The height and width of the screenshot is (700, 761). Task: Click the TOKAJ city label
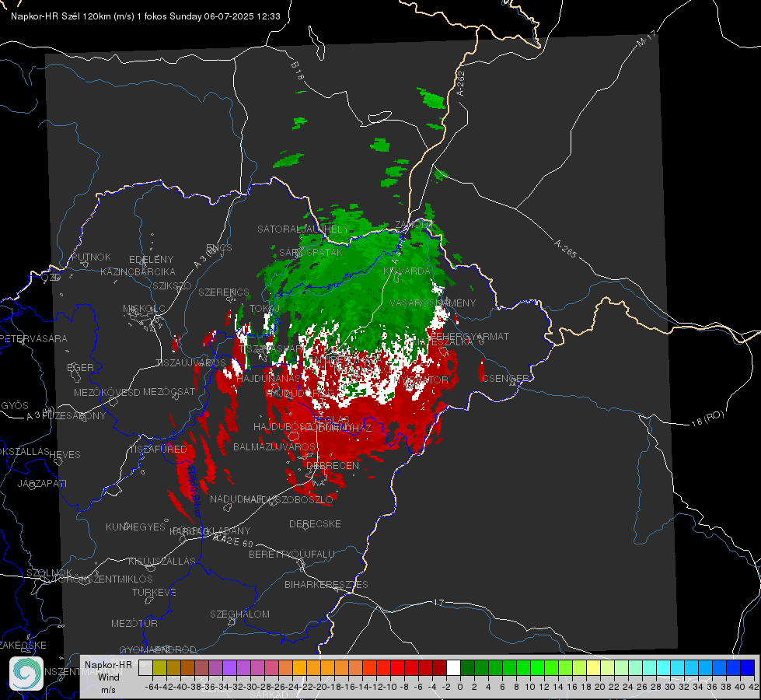(264, 309)
